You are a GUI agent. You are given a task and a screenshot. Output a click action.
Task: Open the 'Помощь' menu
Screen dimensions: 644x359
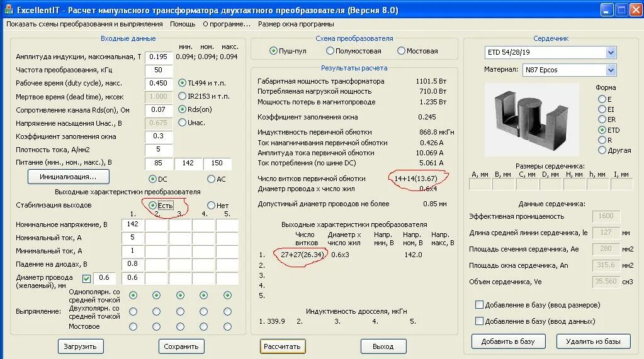pyautogui.click(x=183, y=25)
